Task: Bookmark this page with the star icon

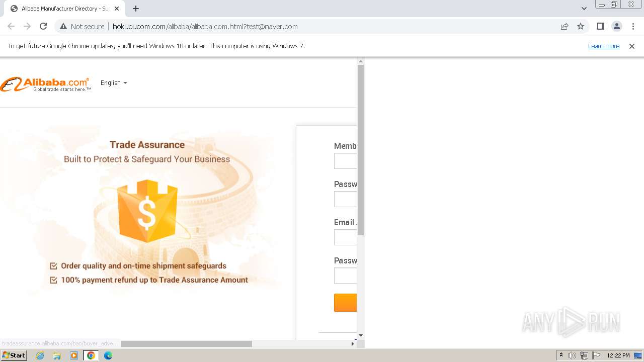Action: pyautogui.click(x=581, y=27)
